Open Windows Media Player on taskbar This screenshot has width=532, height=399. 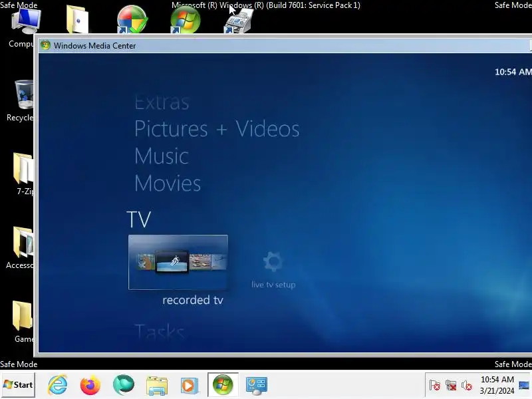[190, 386]
